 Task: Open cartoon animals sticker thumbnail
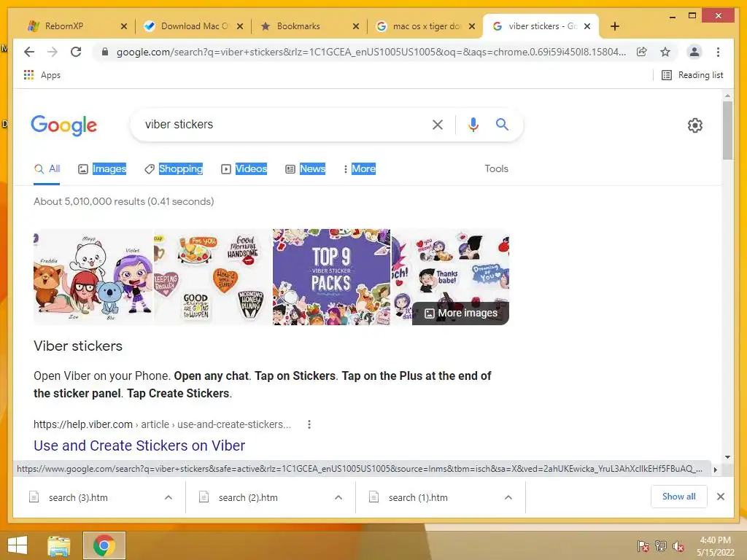coord(93,277)
